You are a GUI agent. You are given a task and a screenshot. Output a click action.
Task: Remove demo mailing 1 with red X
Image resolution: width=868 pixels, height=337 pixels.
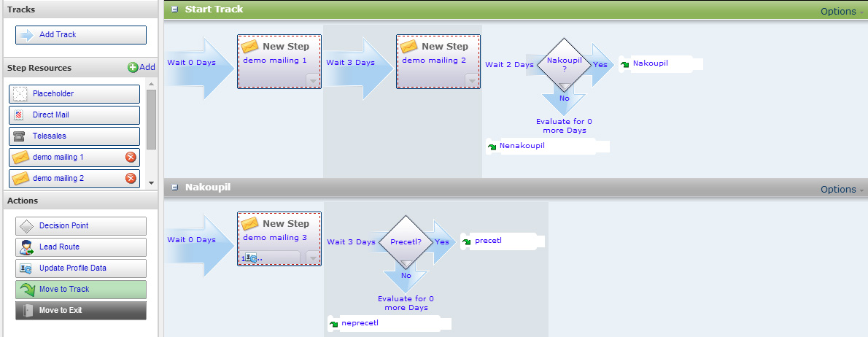tap(131, 157)
